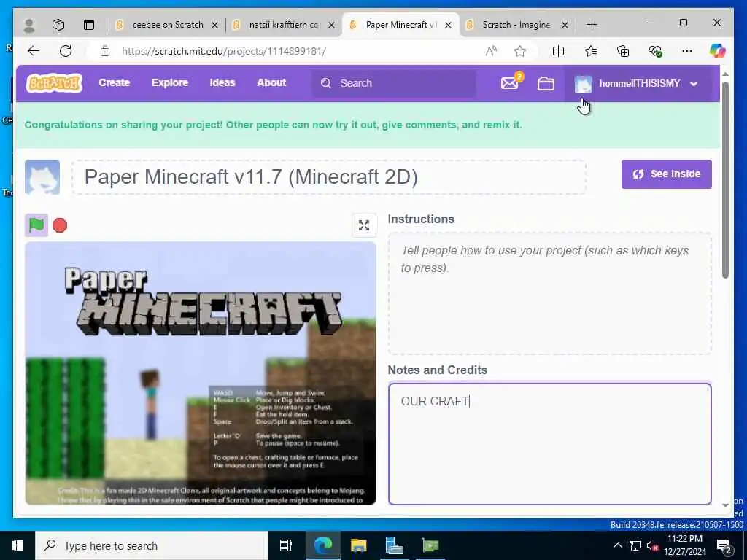Open My Stuff folder icon
This screenshot has width=747, height=560.
pyautogui.click(x=546, y=83)
